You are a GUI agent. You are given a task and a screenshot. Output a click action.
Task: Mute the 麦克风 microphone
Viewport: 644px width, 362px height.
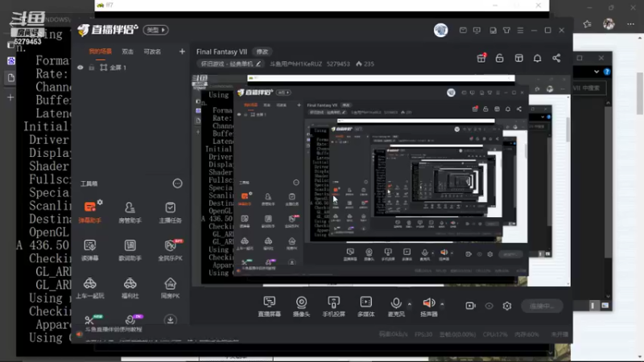click(396, 306)
